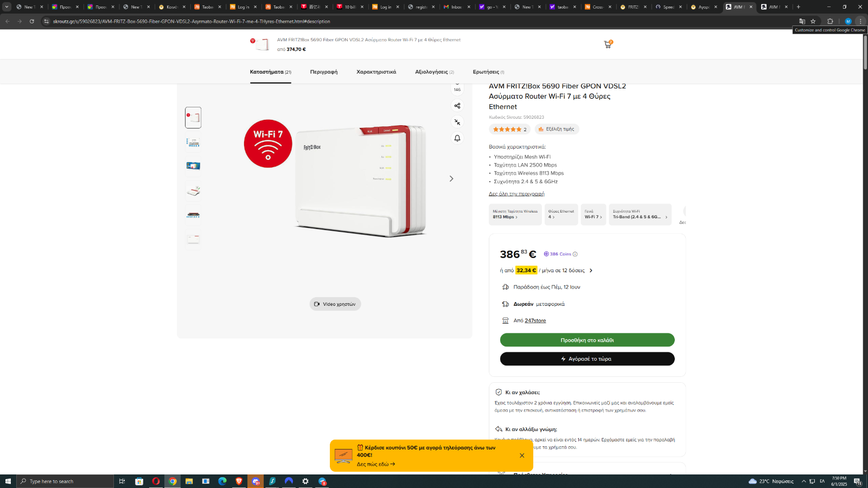Switch to Περιγραφή tab
The image size is (868, 488).
324,72
